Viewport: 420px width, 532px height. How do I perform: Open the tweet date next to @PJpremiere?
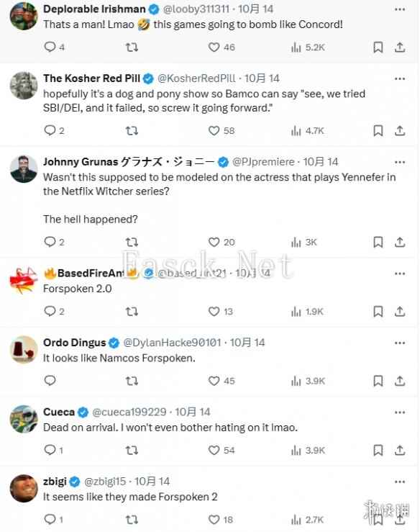coord(320,162)
